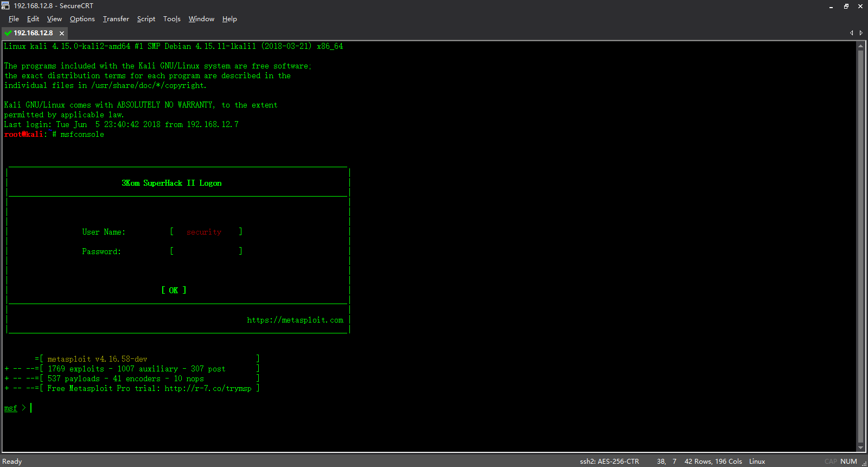Click the tab scroll left arrow

[852, 33]
